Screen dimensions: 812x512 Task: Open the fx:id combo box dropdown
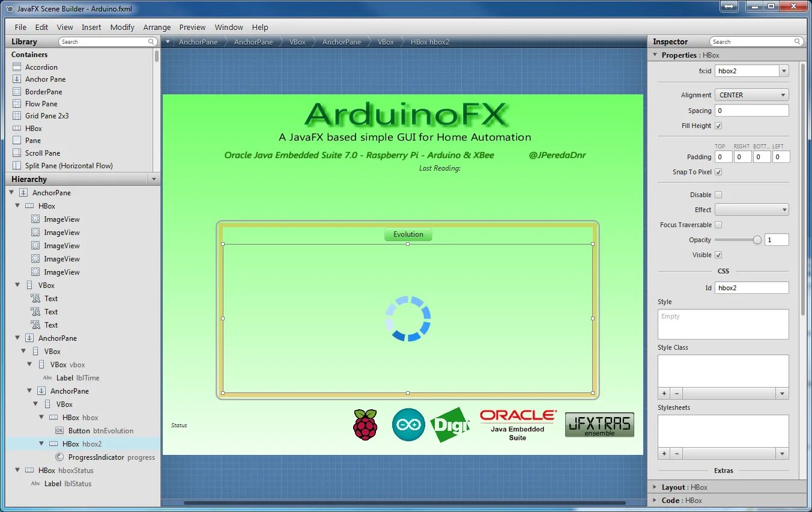click(x=784, y=71)
